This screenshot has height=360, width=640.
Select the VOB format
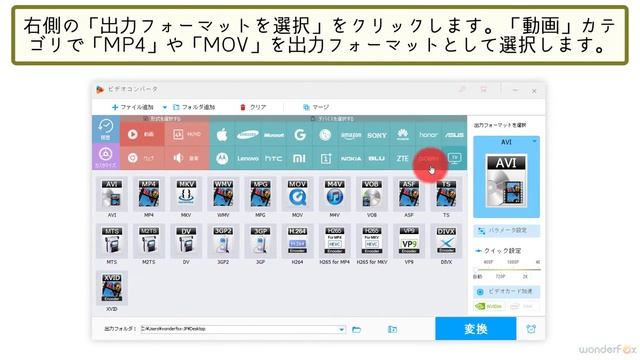pyautogui.click(x=371, y=194)
